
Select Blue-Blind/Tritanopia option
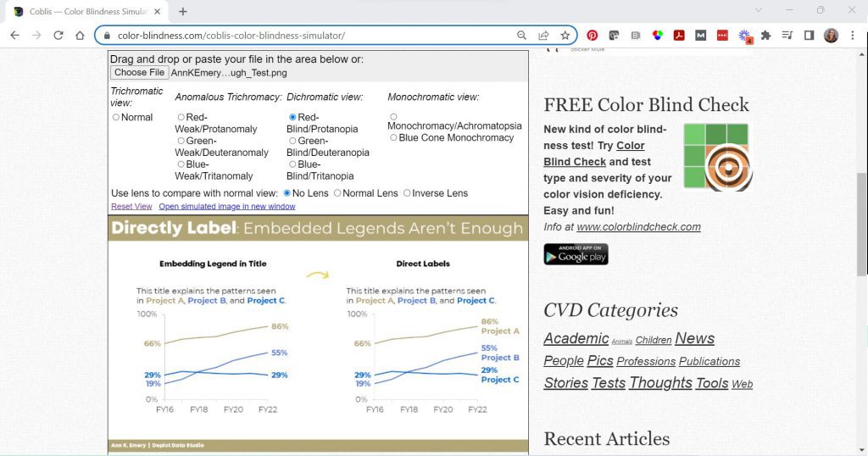coord(292,164)
